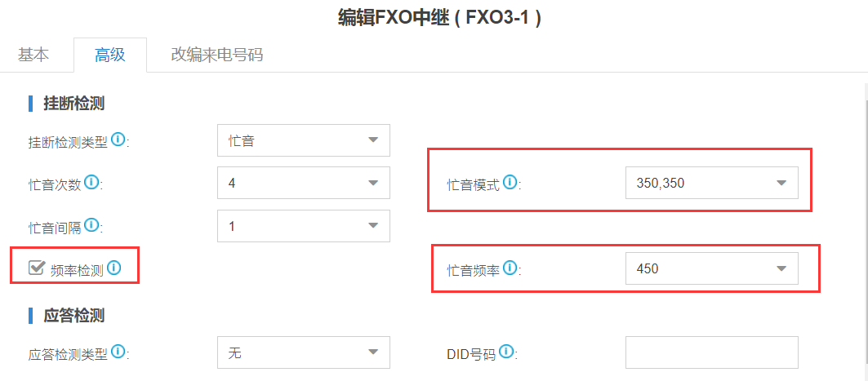Expand the 忙音次数 dropdown showing 4
Screen dimensions: 868x381
304,183
